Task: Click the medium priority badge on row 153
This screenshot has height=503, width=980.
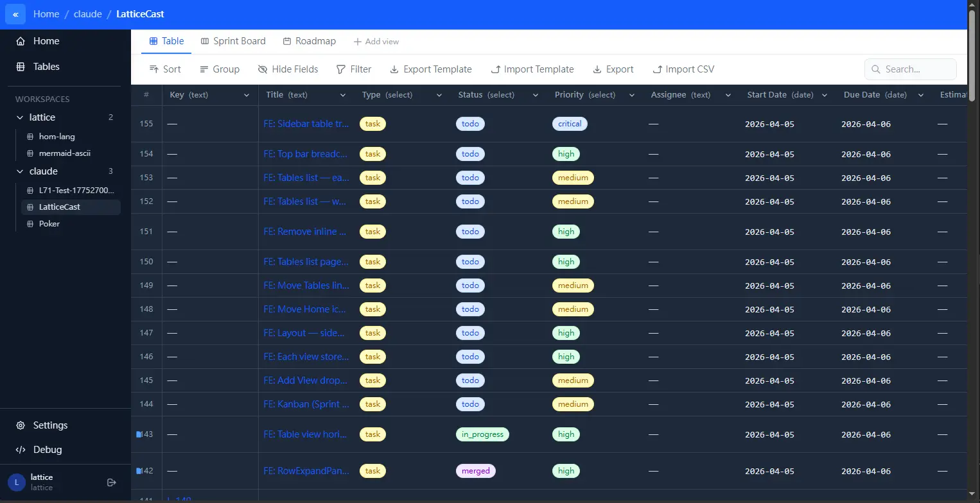Action: coord(573,178)
